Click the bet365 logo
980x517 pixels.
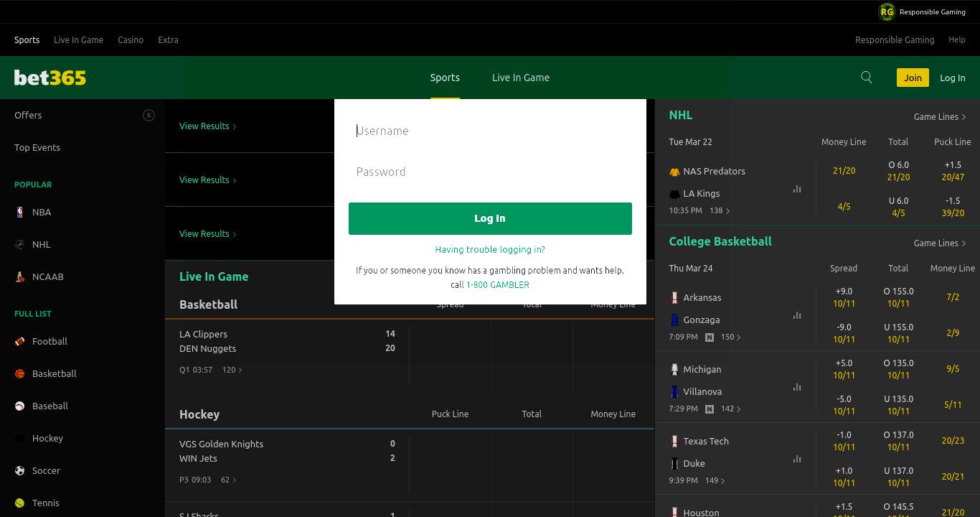pos(50,78)
